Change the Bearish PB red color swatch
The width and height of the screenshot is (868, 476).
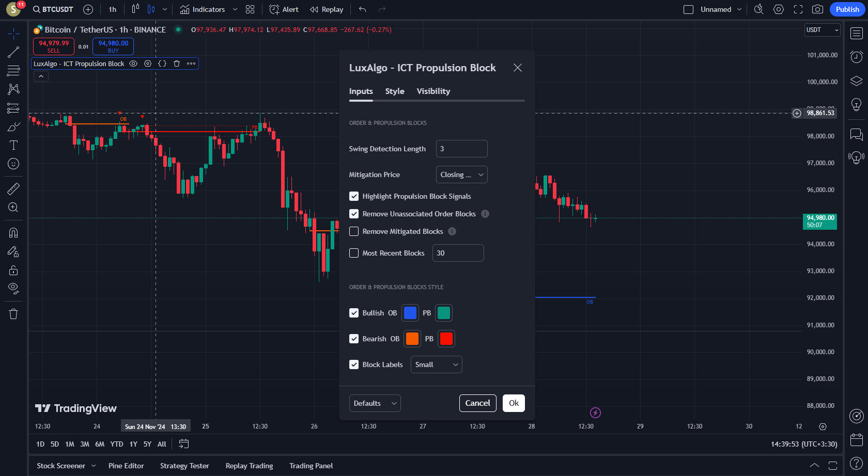[x=446, y=339]
